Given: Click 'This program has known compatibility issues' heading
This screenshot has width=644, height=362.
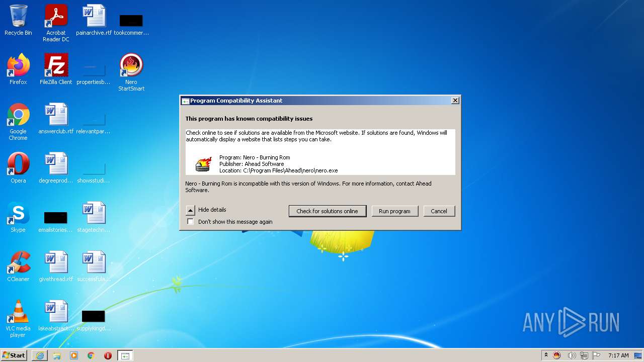Looking at the screenshot, I should 249,119.
